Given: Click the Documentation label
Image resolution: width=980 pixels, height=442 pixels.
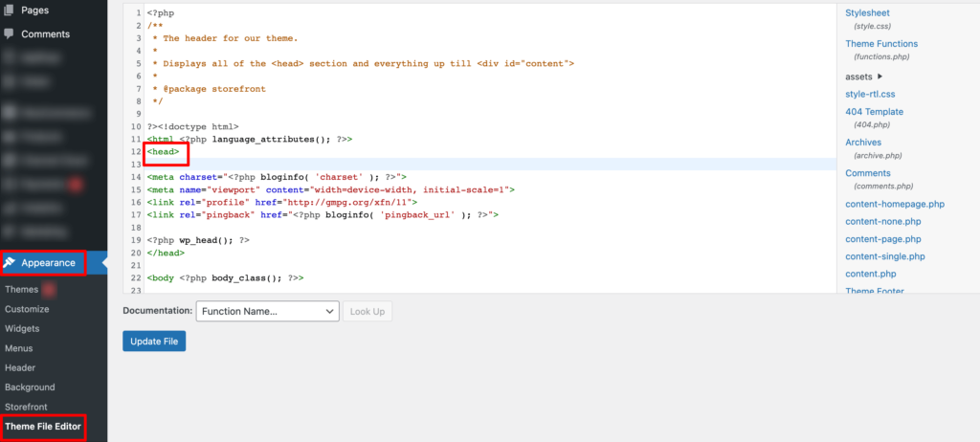Looking at the screenshot, I should click(x=158, y=311).
